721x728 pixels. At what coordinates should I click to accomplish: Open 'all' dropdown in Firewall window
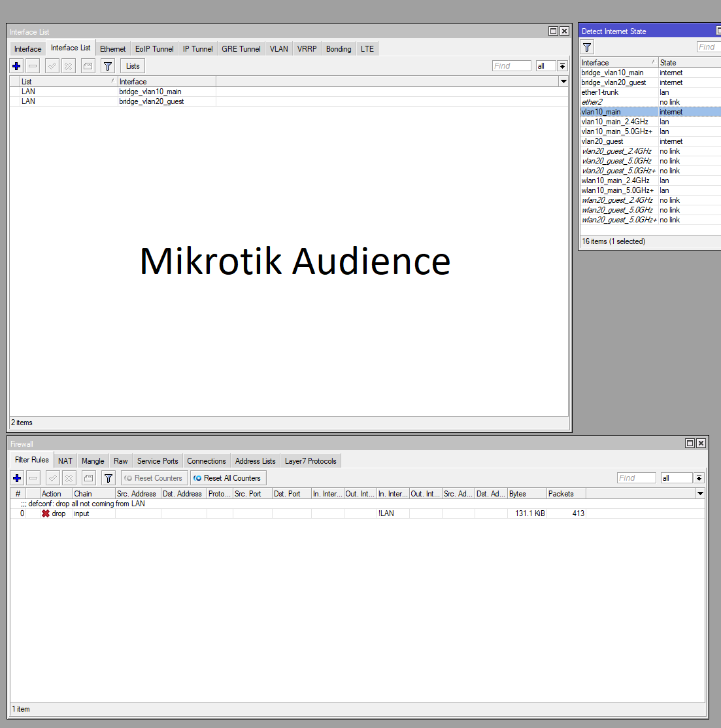(x=699, y=477)
